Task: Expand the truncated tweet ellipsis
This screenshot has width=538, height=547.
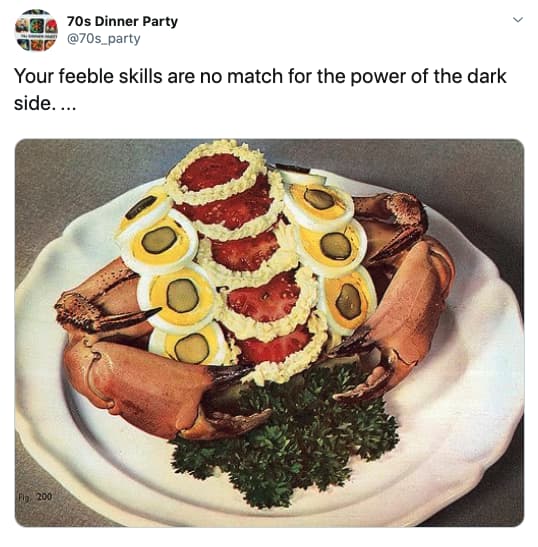Action: (x=68, y=104)
